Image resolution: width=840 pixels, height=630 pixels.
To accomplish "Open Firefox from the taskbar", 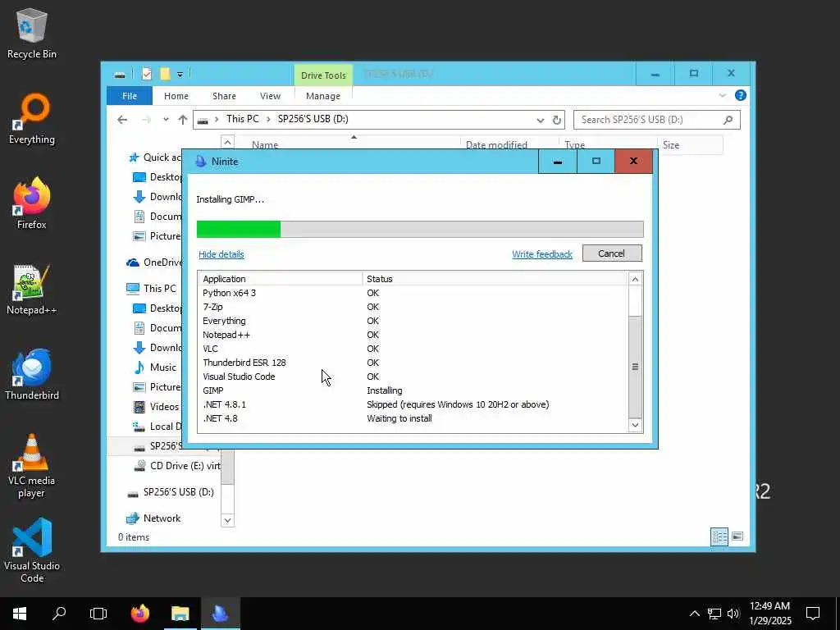I will pos(140,614).
